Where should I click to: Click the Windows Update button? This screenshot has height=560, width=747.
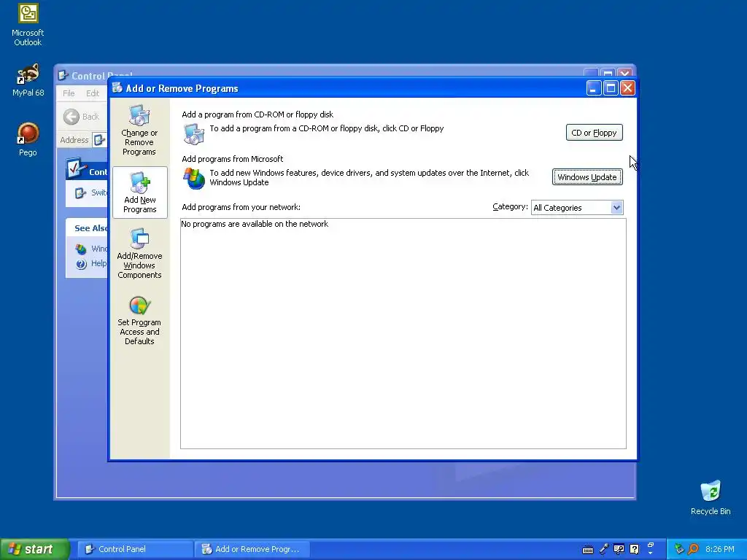coord(587,177)
